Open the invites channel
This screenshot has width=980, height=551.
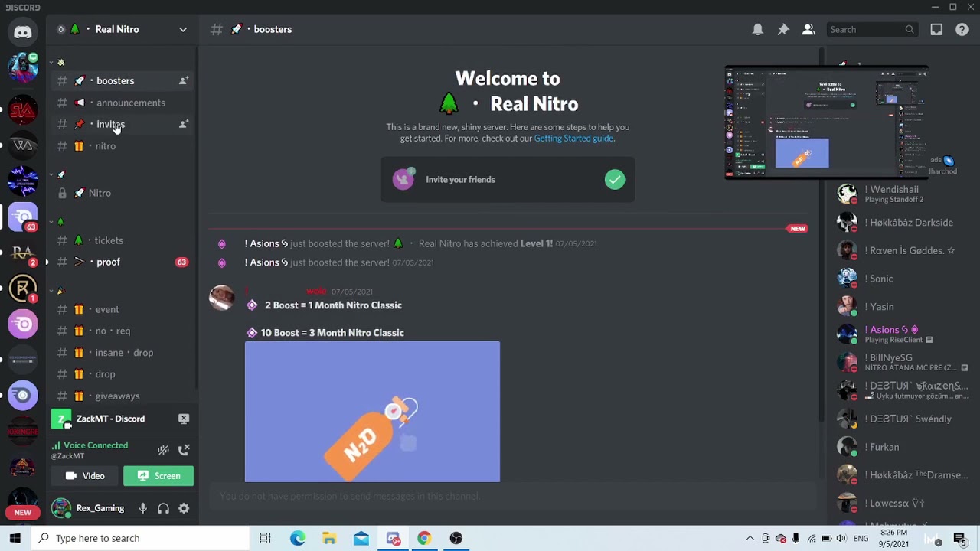point(122,124)
